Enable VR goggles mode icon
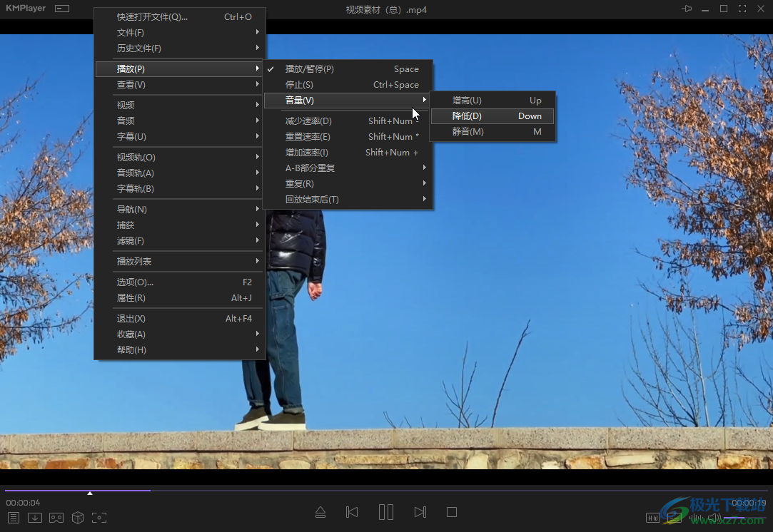773x532 pixels. click(56, 518)
